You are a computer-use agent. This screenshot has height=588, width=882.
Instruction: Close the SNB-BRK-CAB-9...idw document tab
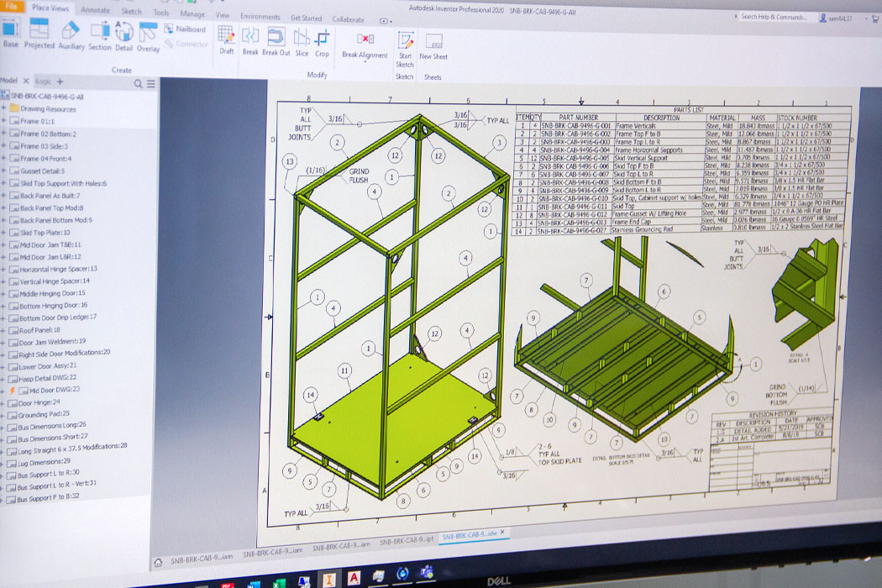click(503, 532)
